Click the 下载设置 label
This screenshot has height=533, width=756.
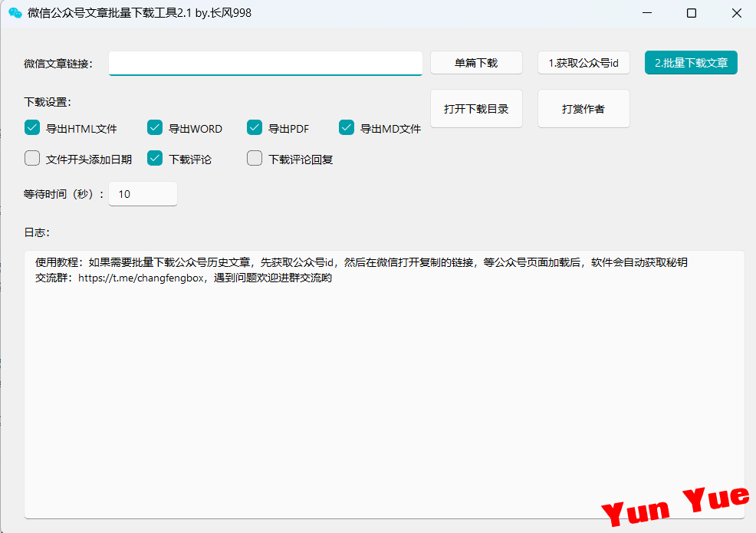[48, 102]
